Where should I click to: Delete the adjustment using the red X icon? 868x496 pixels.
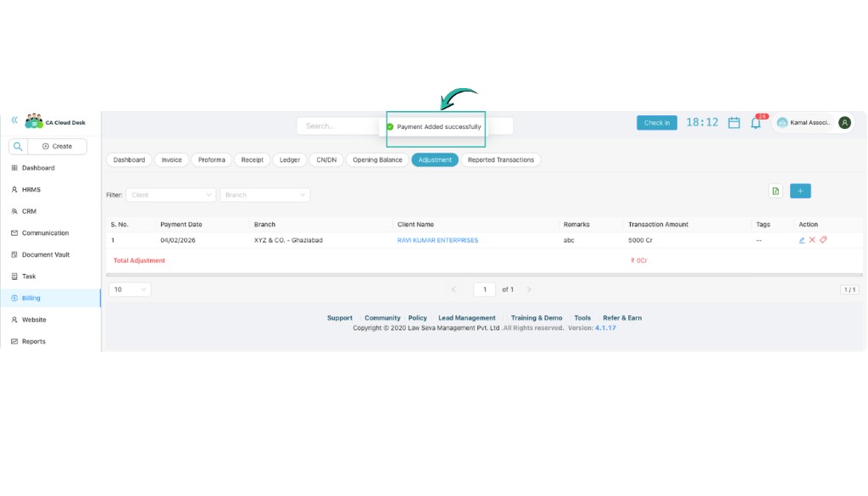click(814, 240)
